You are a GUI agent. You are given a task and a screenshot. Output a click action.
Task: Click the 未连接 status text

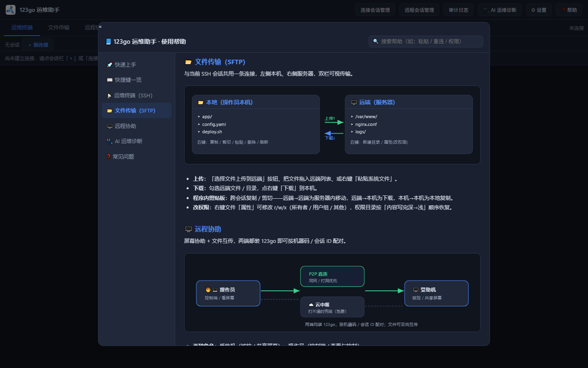click(576, 28)
